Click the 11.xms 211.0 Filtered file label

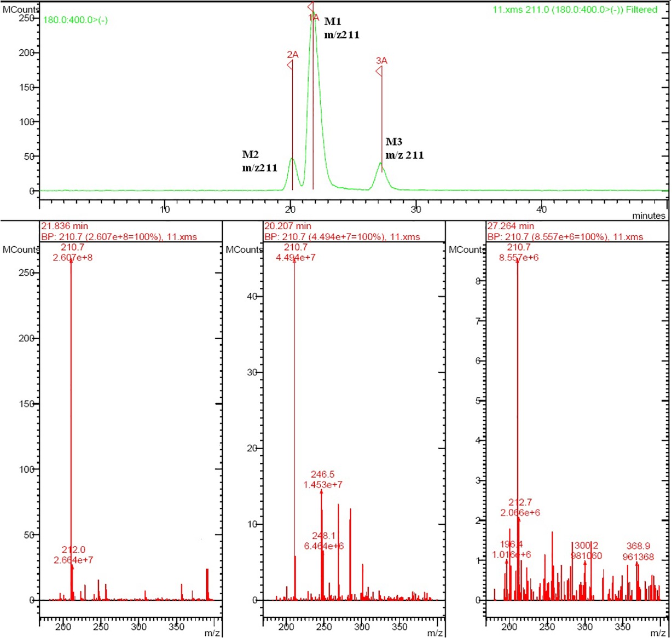[x=575, y=10]
